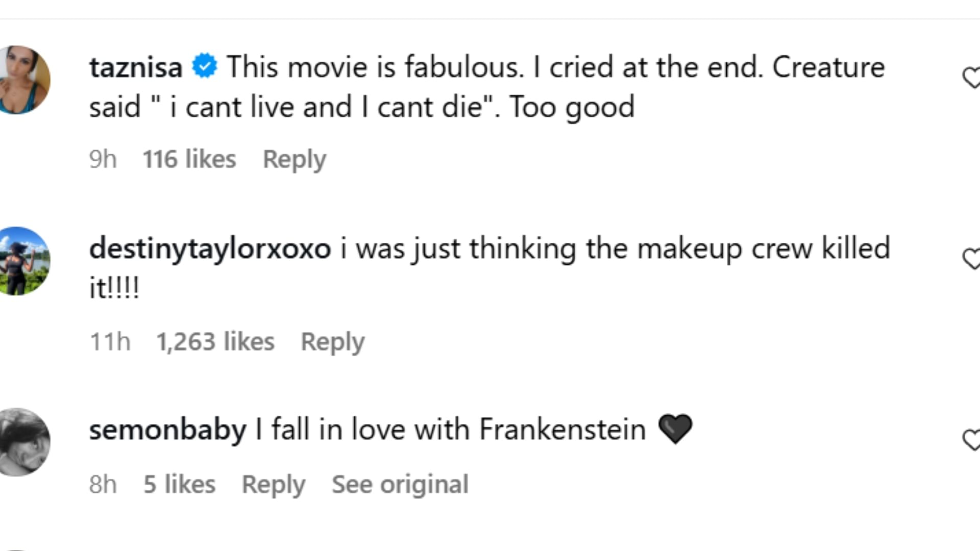View the 5 likes list
The width and height of the screenshot is (980, 551).
point(179,484)
